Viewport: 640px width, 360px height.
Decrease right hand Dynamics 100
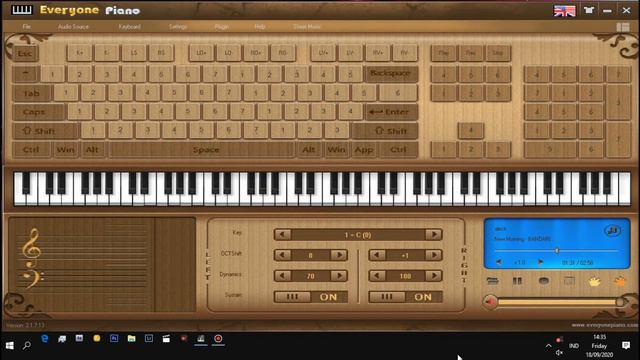point(377,276)
